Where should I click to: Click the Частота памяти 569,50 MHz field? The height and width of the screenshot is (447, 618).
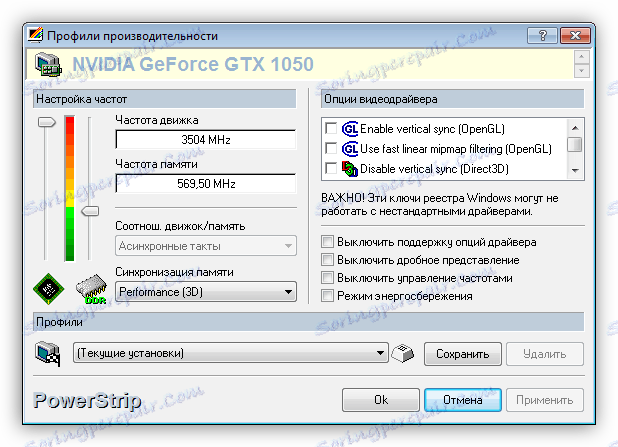[206, 184]
